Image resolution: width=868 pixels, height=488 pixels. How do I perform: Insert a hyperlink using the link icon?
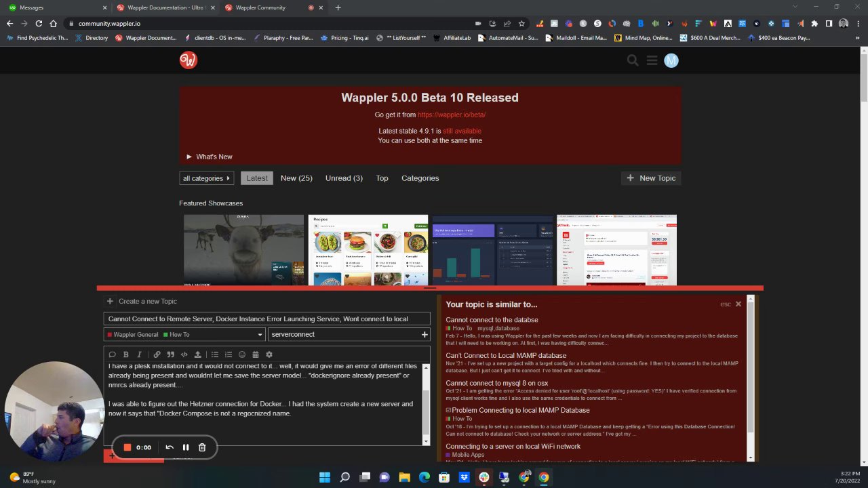click(x=157, y=354)
